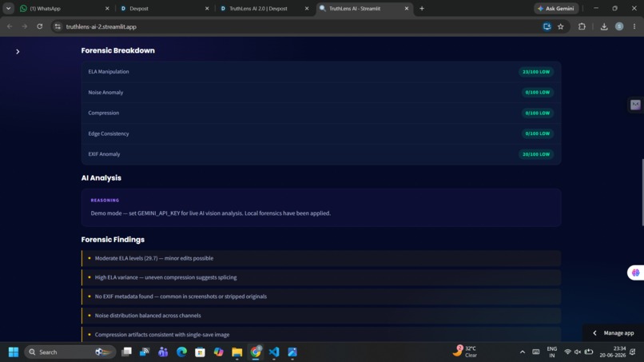This screenshot has height=362, width=644.
Task: Open the ENG IN language switcher
Action: click(552, 352)
